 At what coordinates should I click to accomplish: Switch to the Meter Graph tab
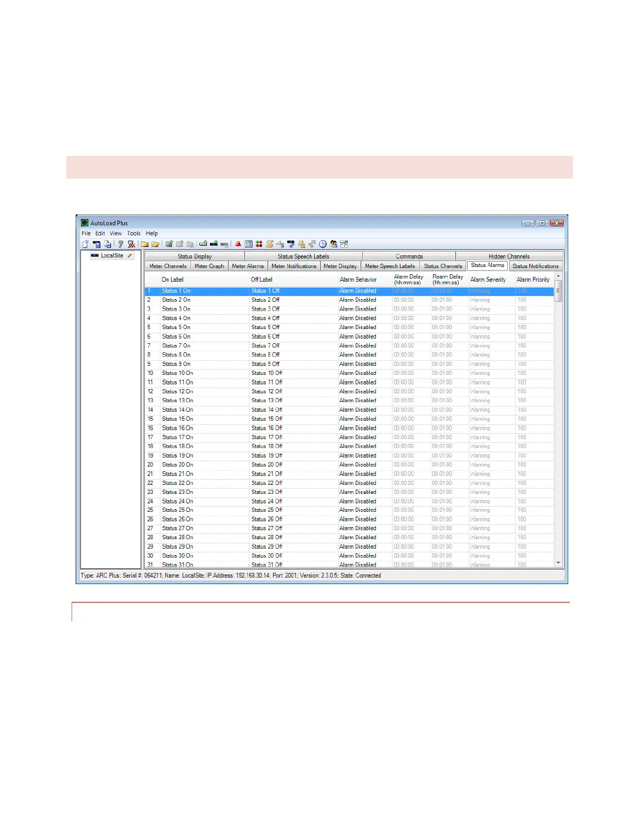209,266
